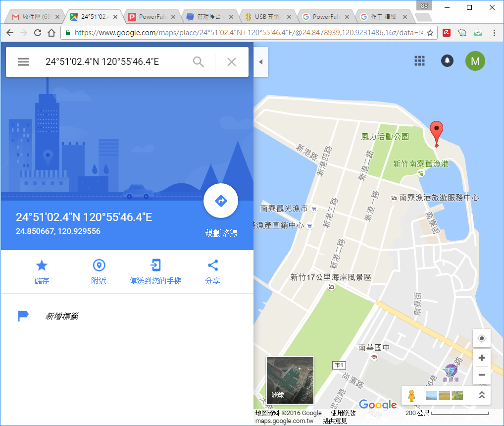Reload the page
Viewport: 504px width, 426px height.
(38, 33)
